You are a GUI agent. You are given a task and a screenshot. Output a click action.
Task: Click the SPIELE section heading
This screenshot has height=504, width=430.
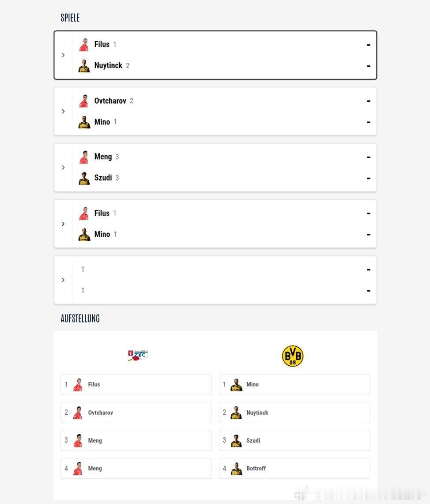click(x=70, y=18)
